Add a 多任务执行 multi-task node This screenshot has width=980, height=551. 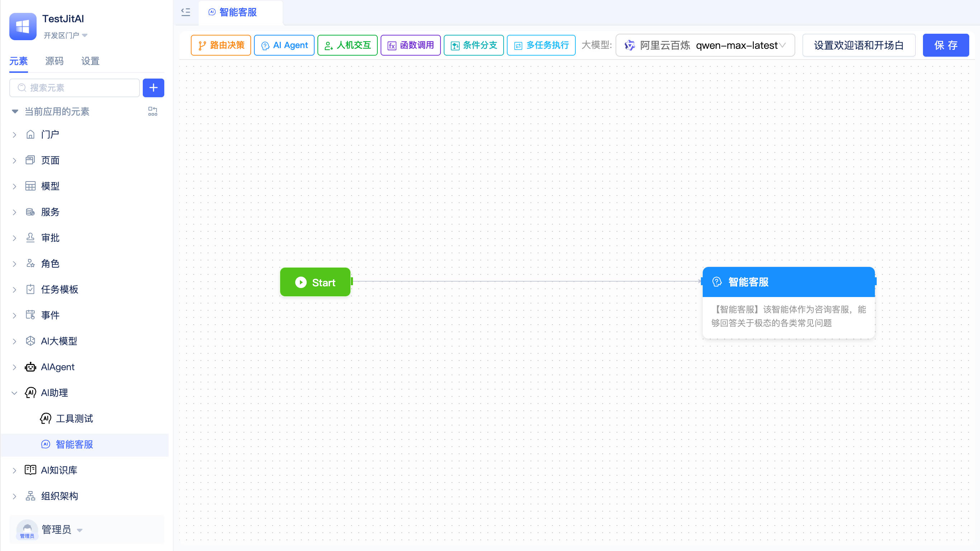pyautogui.click(x=541, y=45)
